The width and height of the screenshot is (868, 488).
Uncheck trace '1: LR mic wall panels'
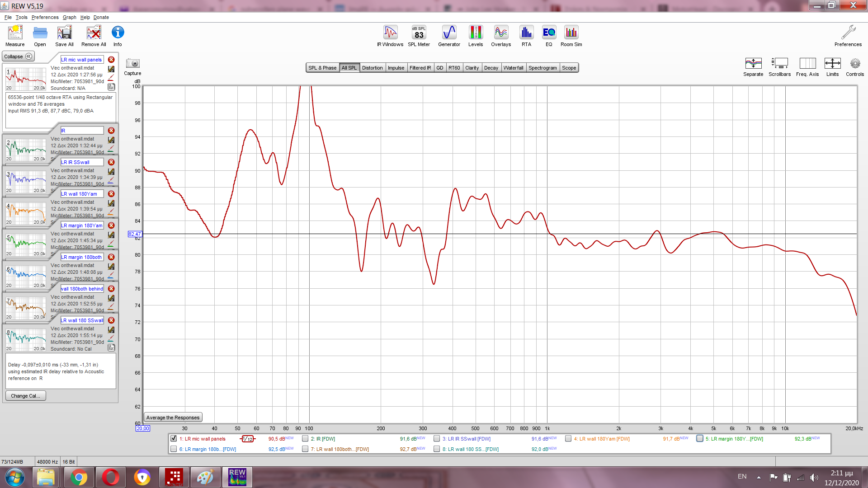pos(174,438)
